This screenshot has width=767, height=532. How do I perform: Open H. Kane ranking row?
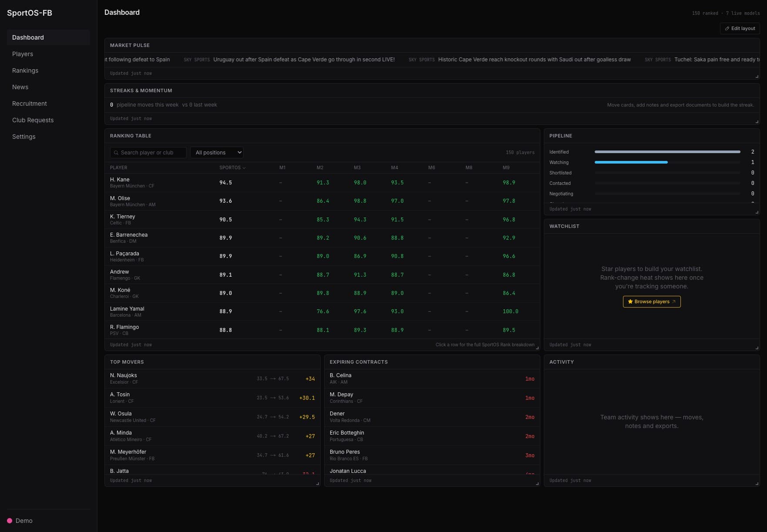(322, 183)
